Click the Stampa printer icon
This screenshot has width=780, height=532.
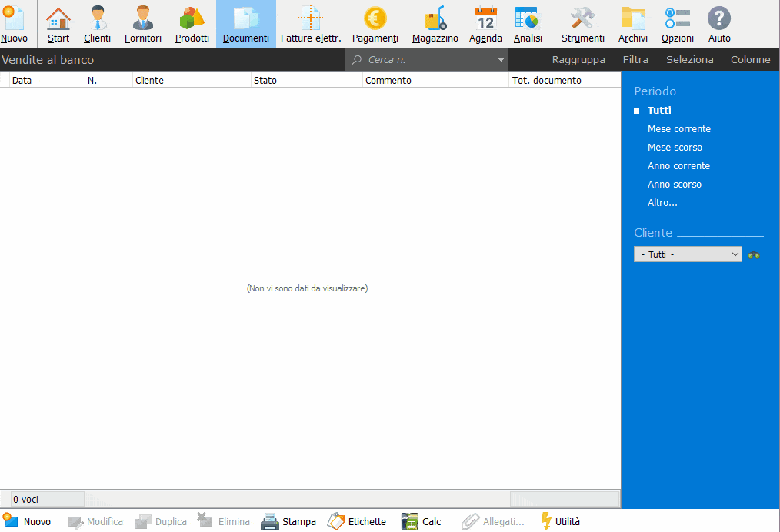pos(270,521)
